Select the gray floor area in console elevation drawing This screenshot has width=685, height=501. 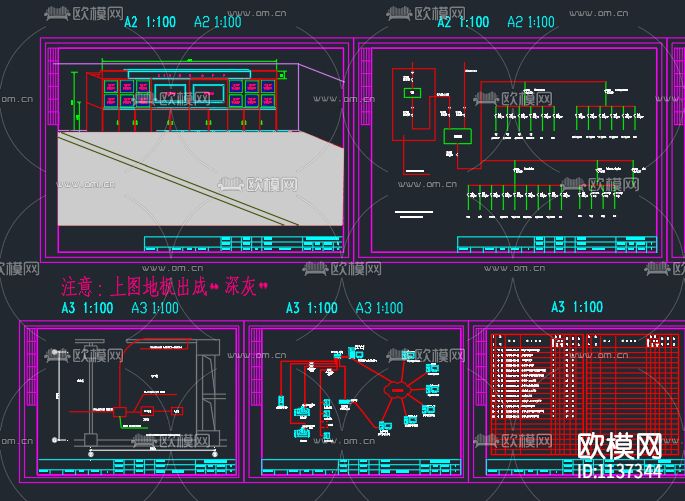coord(201,178)
